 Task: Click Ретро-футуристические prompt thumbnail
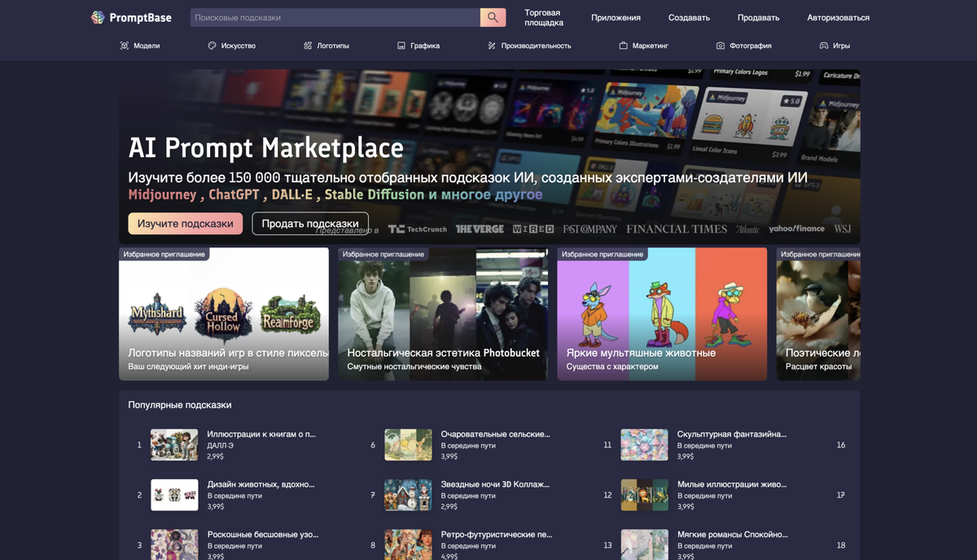(408, 545)
